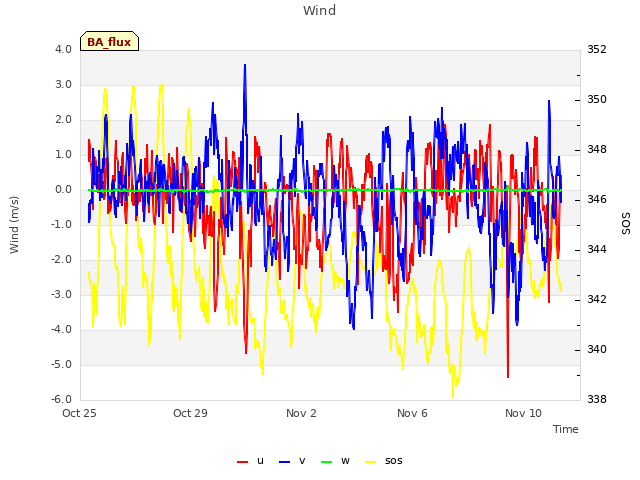Click the Oct 29 date tick
This screenshot has width=640, height=480.
(x=190, y=413)
